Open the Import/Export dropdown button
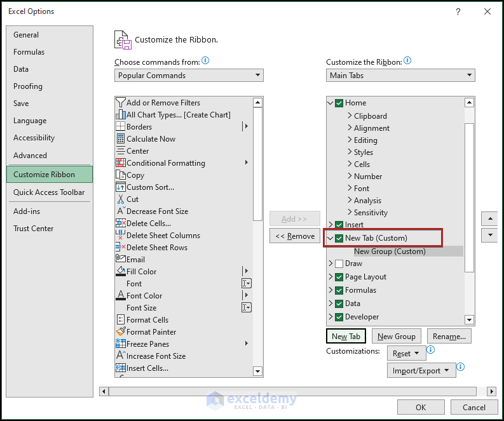 click(421, 371)
